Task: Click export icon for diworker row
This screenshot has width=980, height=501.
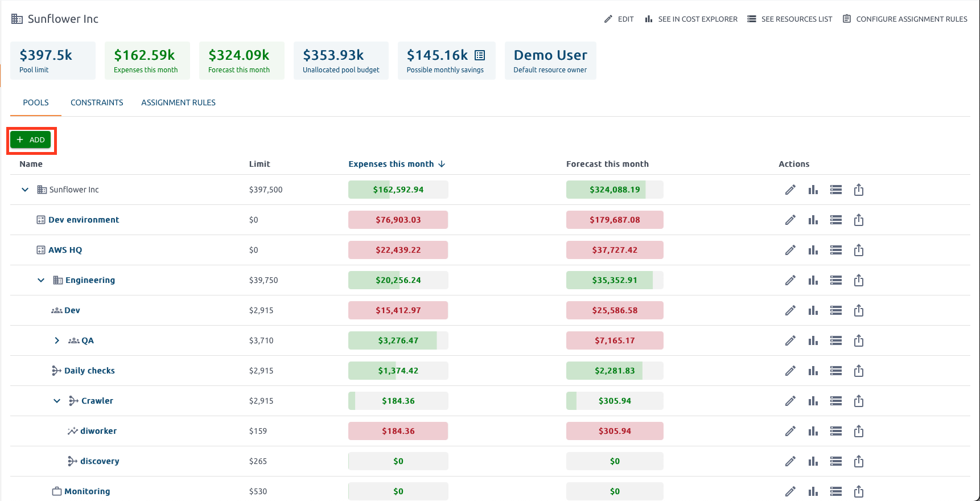Action: (x=859, y=431)
